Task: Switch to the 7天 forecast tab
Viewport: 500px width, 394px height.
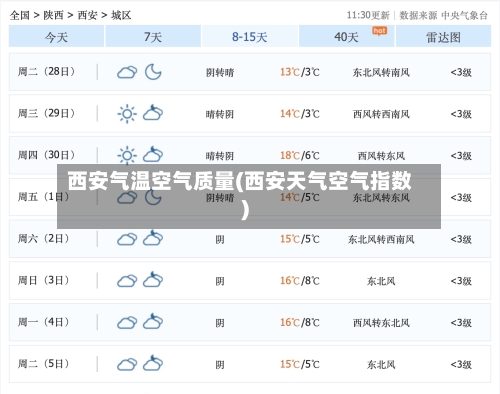Action: point(153,36)
